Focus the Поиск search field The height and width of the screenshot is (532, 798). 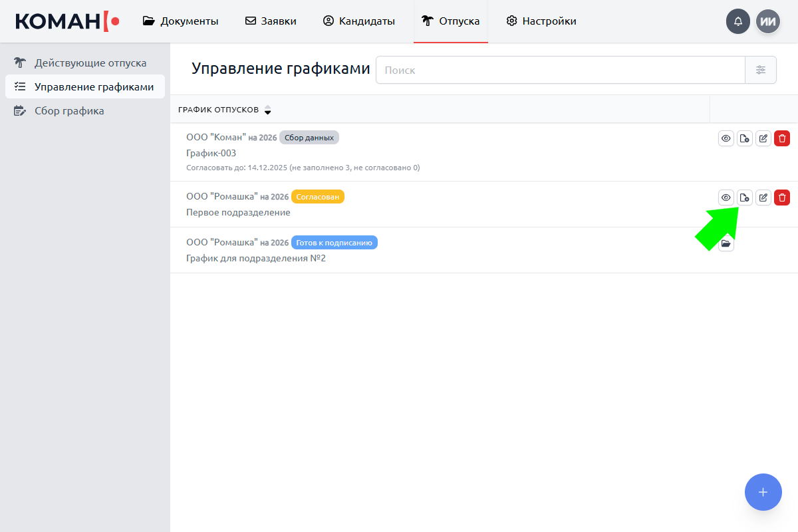(x=560, y=70)
